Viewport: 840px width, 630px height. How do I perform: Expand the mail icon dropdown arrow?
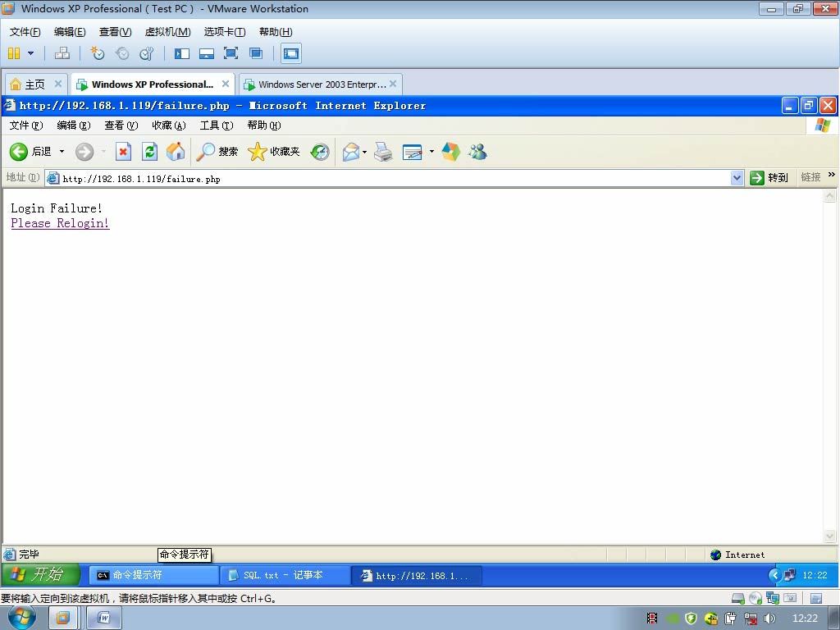pyautogui.click(x=364, y=152)
